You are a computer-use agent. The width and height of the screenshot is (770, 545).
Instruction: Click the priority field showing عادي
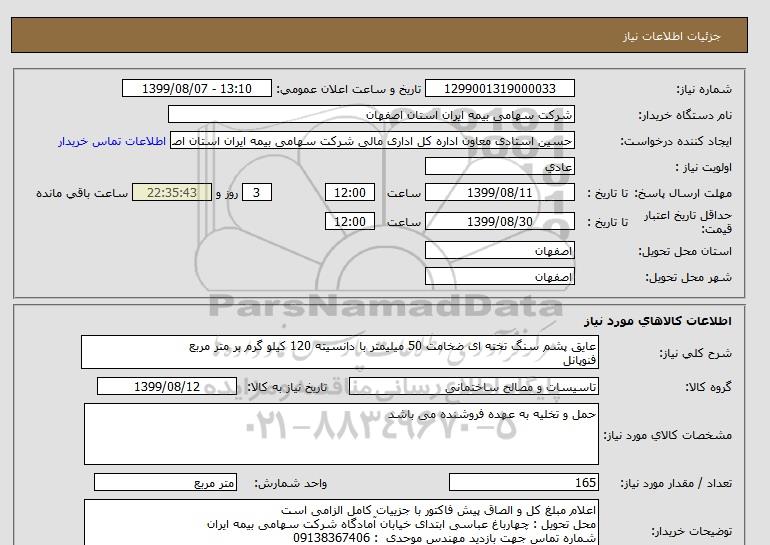coord(499,167)
